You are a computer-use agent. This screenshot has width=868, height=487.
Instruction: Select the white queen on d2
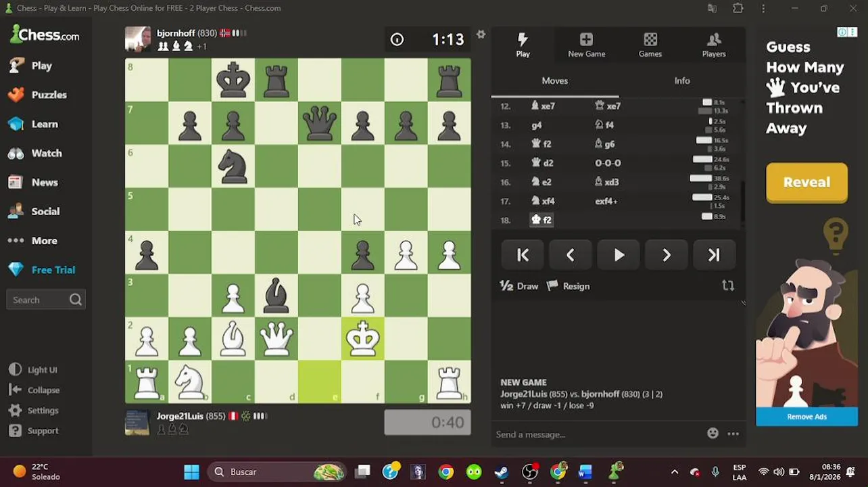[x=276, y=339]
